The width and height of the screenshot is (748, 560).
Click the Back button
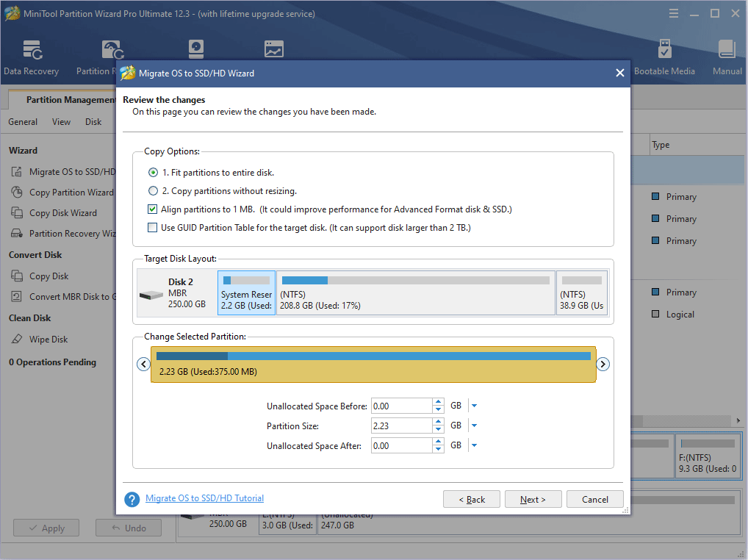point(472,500)
